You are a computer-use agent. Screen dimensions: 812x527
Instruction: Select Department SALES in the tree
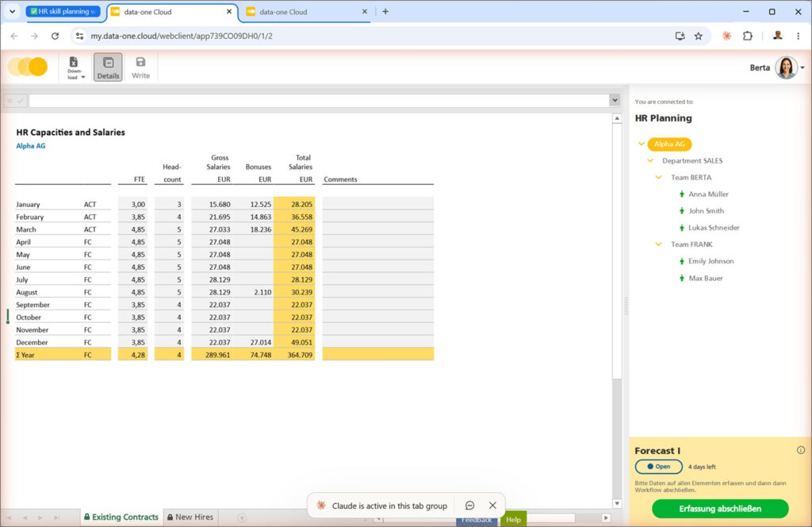tap(691, 160)
